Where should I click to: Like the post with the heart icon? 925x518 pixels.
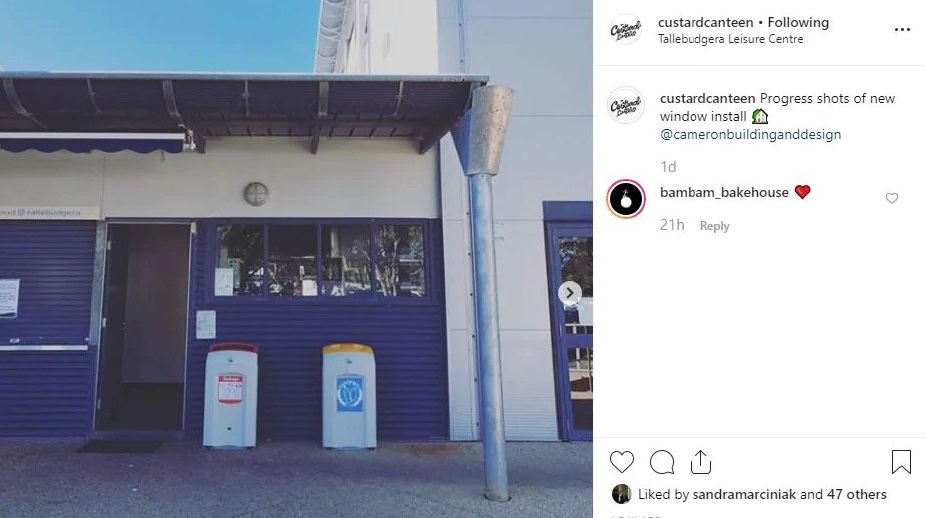[621, 462]
